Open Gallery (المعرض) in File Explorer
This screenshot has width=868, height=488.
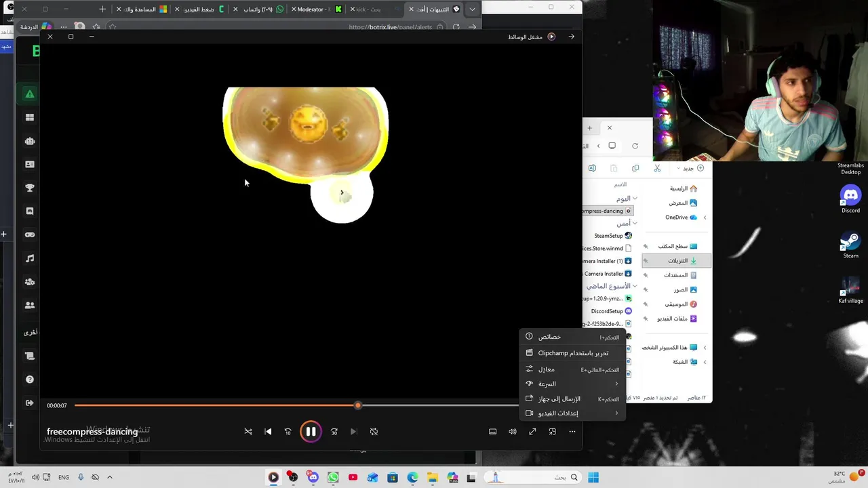pyautogui.click(x=677, y=203)
